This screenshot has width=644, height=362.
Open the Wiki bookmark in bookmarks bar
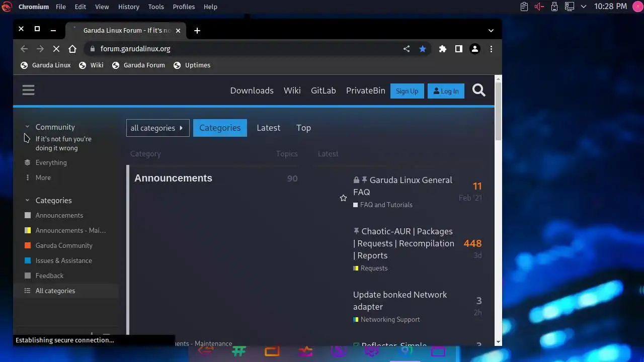(x=91, y=65)
